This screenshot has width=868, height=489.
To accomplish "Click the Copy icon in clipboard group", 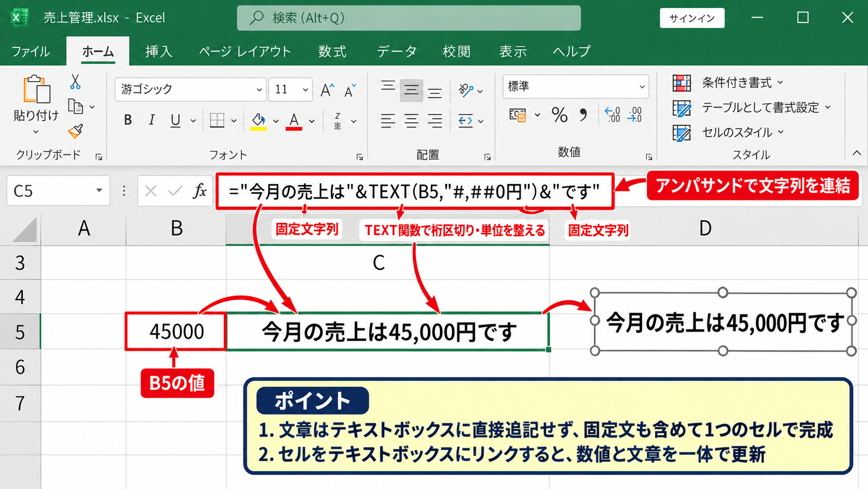I will (x=76, y=107).
